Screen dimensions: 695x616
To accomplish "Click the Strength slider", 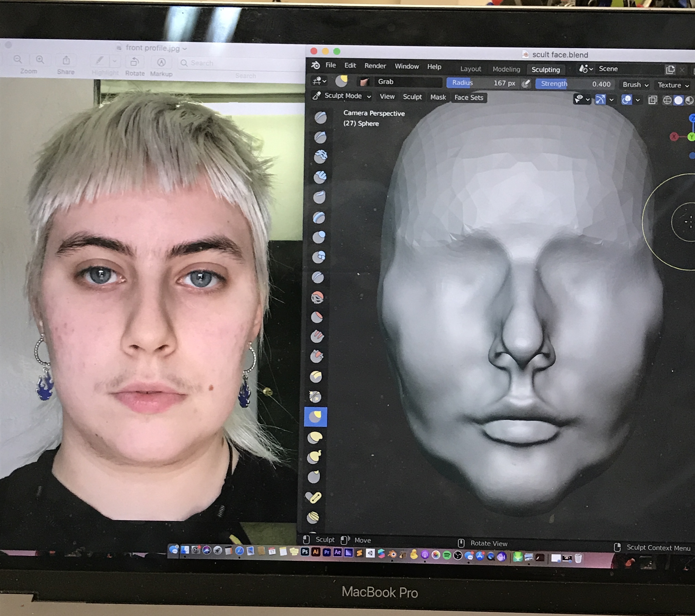I will pos(575,84).
